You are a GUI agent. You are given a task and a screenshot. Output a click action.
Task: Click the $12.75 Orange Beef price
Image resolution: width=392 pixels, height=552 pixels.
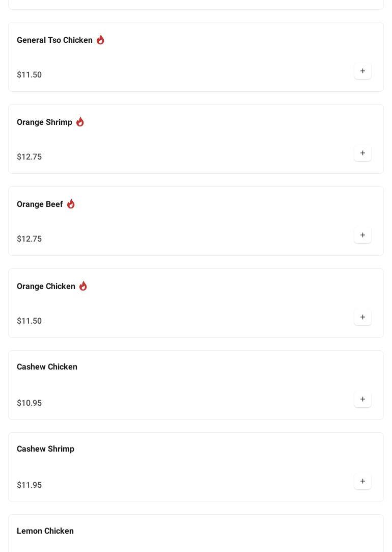click(x=29, y=239)
